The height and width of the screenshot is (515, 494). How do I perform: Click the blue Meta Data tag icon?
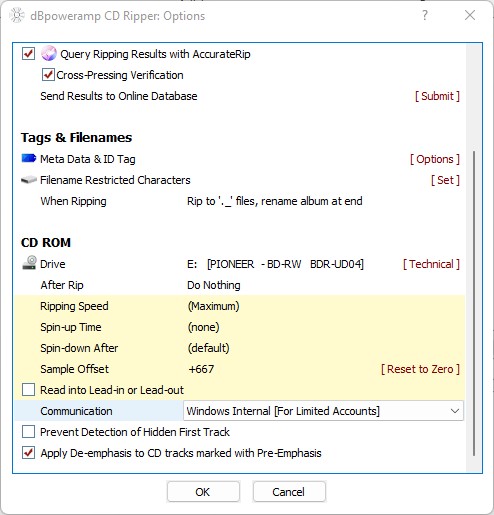tap(29, 158)
